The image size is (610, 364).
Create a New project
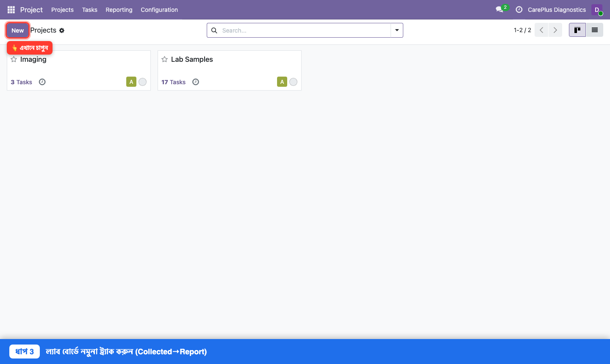click(18, 30)
